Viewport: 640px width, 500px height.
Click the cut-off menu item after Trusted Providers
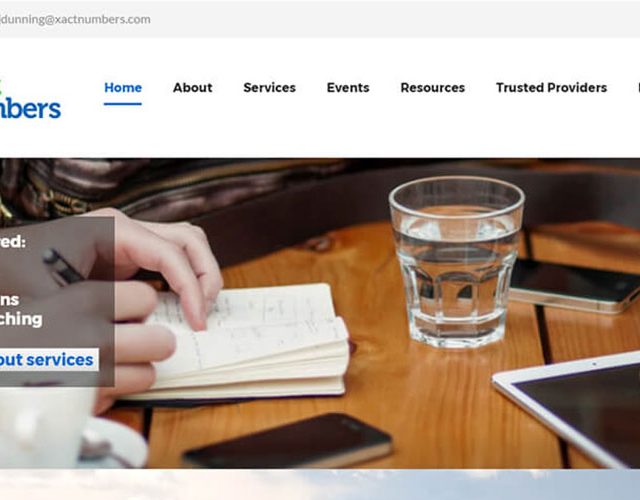(x=638, y=88)
